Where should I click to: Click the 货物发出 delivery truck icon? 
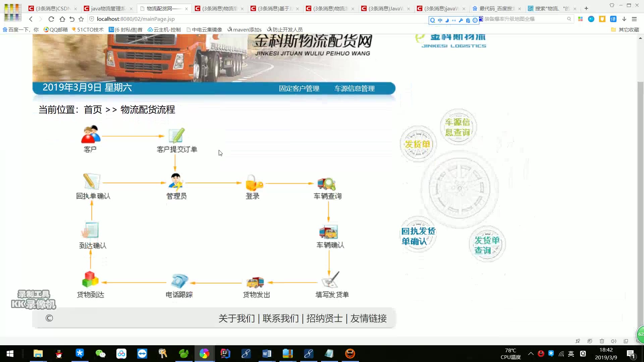255,282
